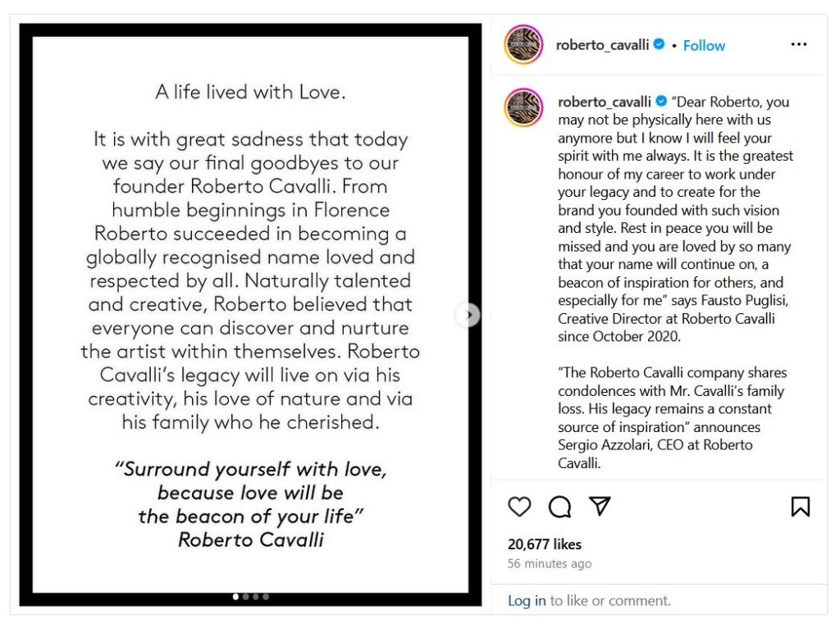Open more options three-dot menu

[799, 45]
